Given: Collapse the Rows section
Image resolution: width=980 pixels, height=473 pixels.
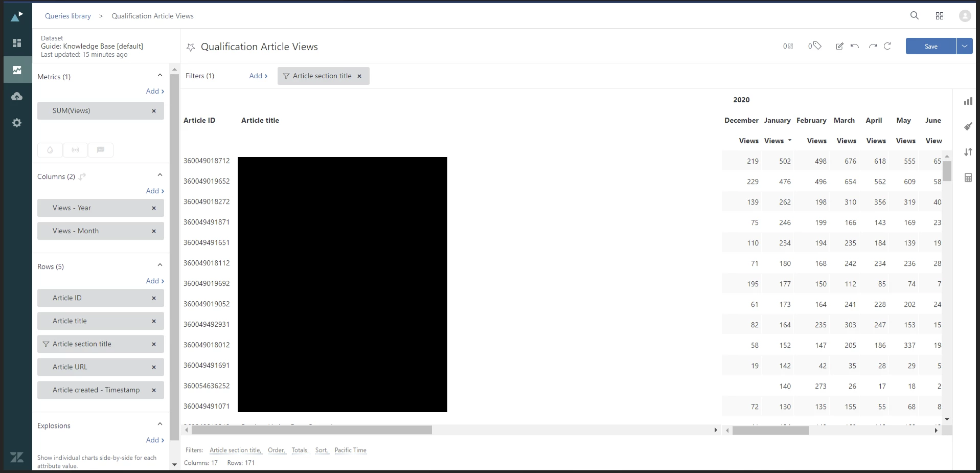Looking at the screenshot, I should point(160,265).
